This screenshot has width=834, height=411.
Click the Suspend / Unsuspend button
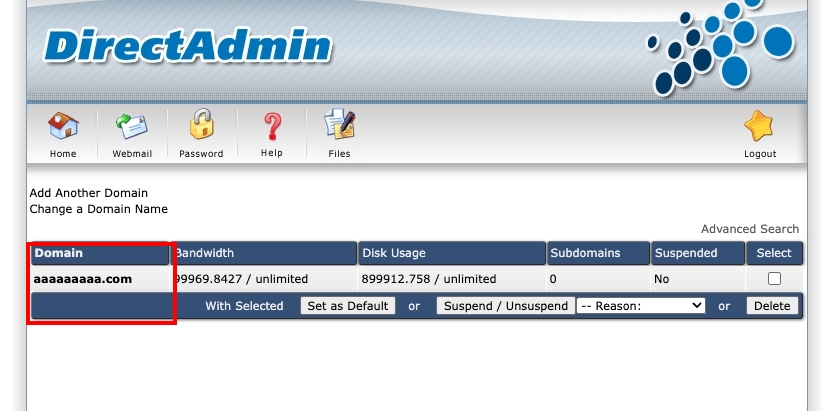(x=506, y=306)
